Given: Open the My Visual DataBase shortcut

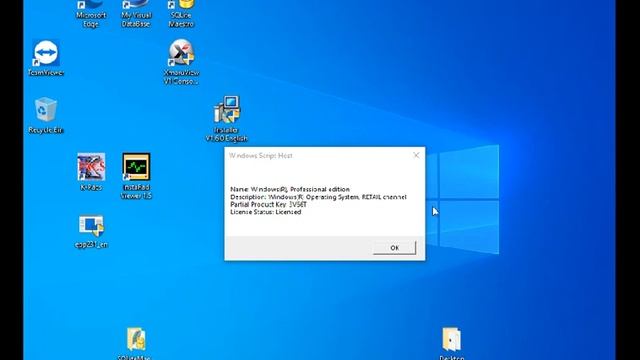Looking at the screenshot, I should tap(136, 13).
